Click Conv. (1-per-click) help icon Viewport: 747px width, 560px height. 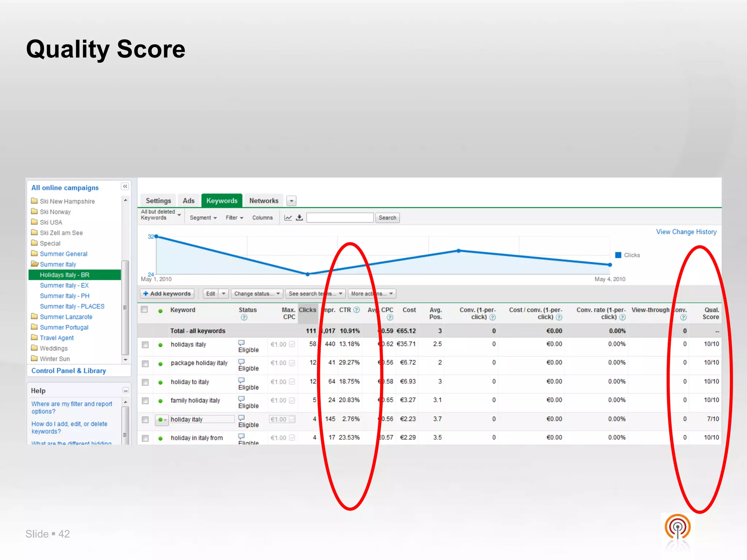coord(492,317)
